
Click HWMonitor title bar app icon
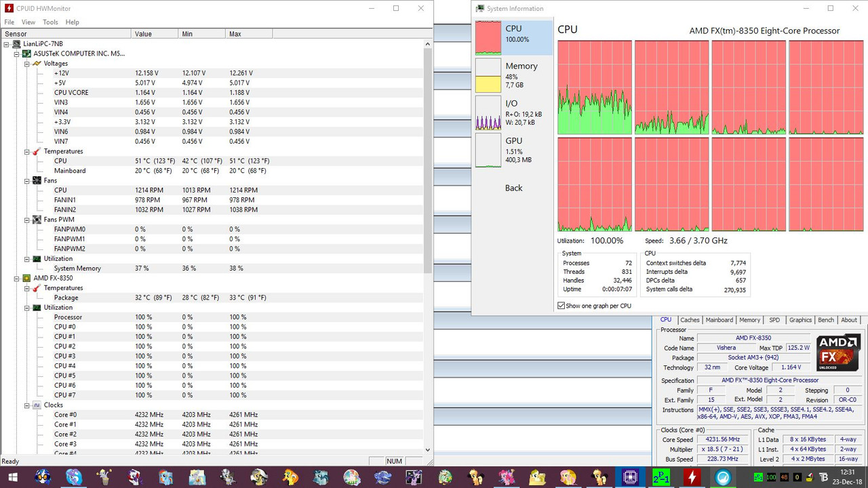click(9, 8)
